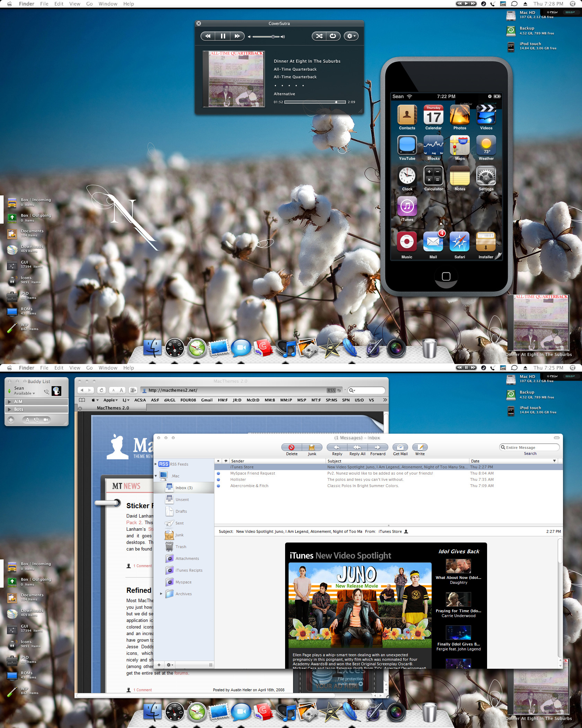Click the Forward arrow in Mail toolbar

pyautogui.click(x=378, y=447)
